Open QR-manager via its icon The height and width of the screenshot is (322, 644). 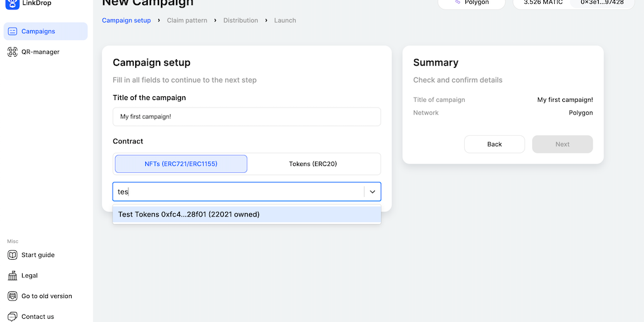click(13, 52)
